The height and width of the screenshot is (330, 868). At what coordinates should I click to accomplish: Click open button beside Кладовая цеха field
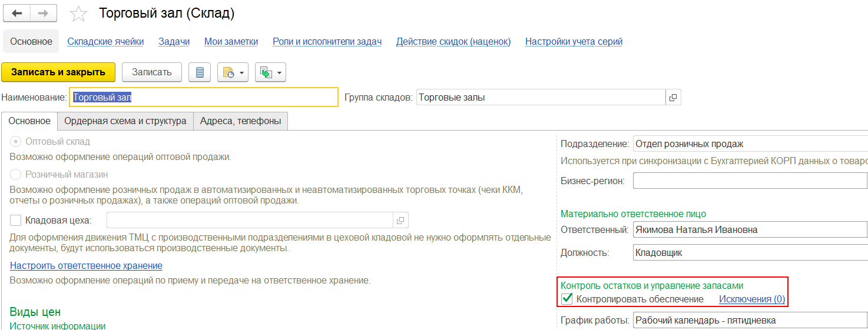tap(400, 221)
